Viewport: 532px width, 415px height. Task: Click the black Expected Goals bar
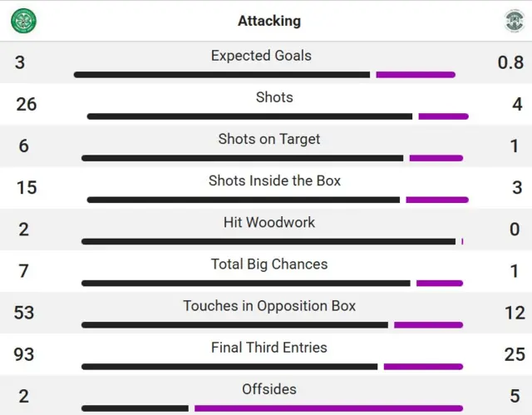pyautogui.click(x=221, y=75)
